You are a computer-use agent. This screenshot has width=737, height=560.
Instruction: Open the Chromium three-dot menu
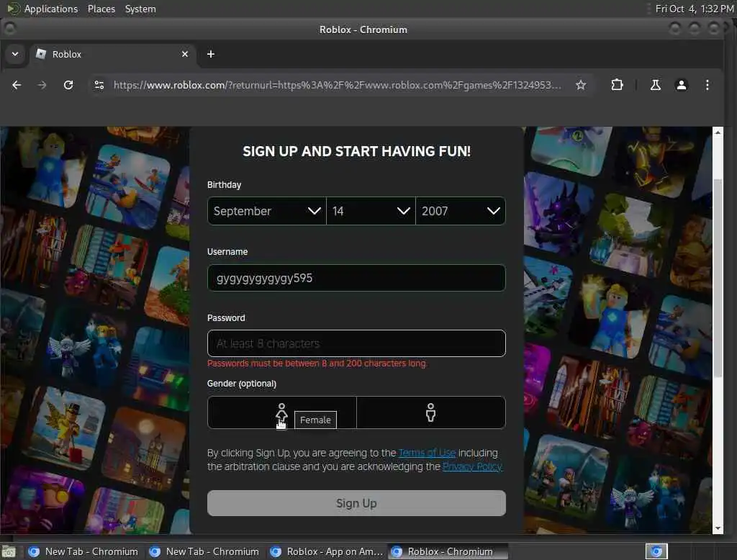point(707,85)
